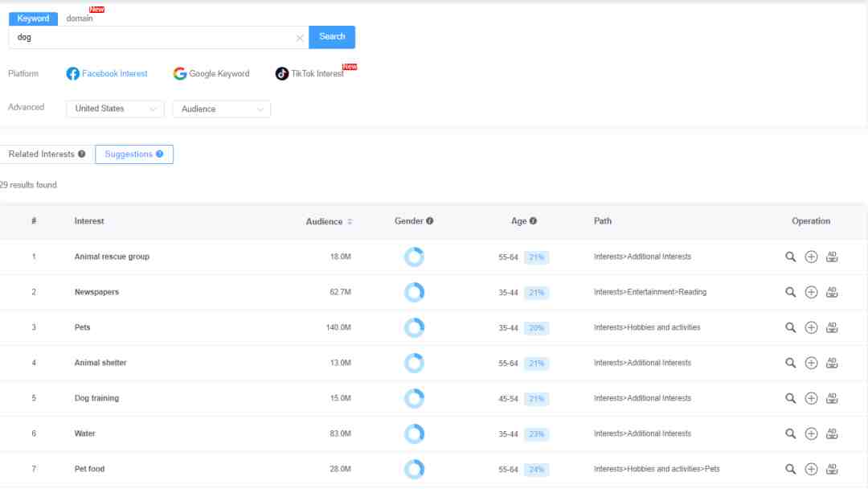The width and height of the screenshot is (868, 489).
Task: Click Suggestions help icon
Action: tap(159, 154)
